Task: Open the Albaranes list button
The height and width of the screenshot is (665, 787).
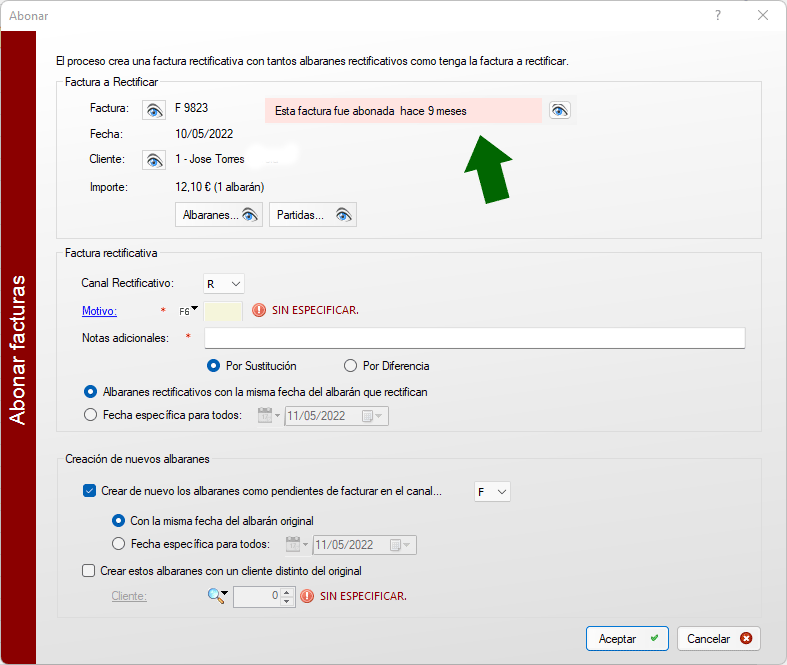Action: click(219, 215)
